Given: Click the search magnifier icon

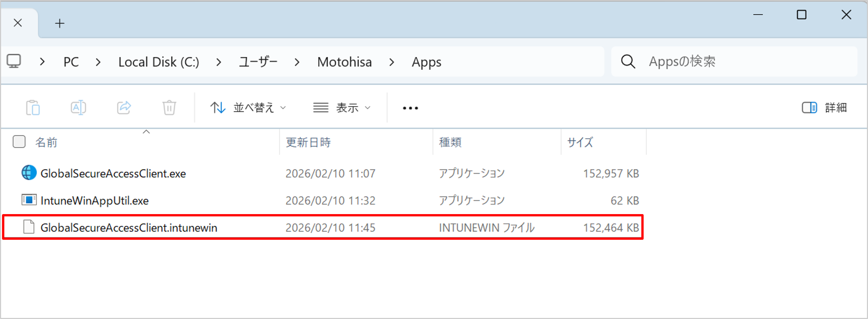Looking at the screenshot, I should (x=628, y=61).
